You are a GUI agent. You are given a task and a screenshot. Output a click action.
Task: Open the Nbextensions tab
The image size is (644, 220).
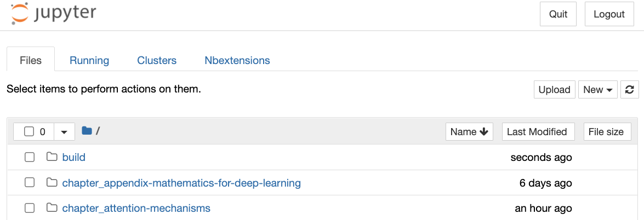point(237,61)
